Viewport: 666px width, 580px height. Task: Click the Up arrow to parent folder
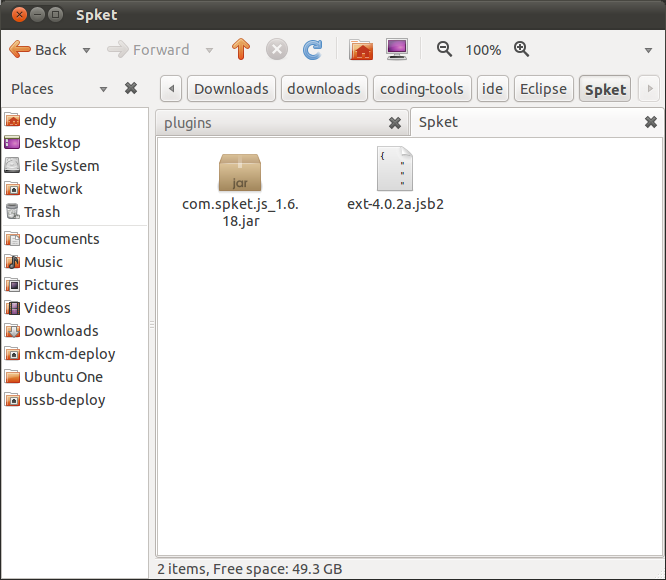(x=240, y=49)
